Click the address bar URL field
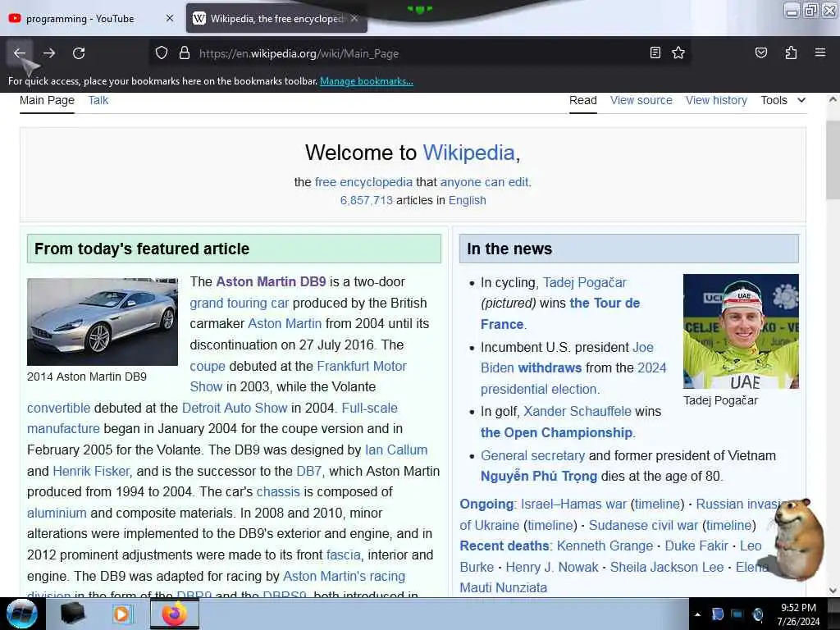The image size is (840, 630). (418, 53)
